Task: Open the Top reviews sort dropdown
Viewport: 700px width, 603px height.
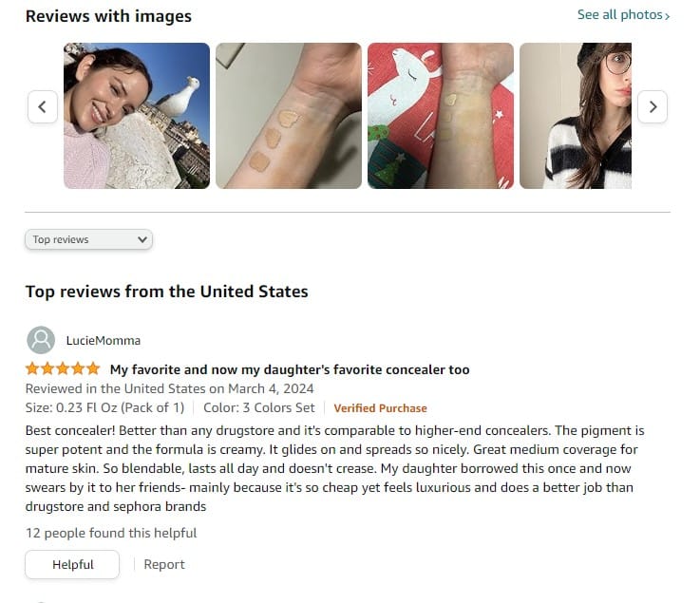Action: point(89,239)
